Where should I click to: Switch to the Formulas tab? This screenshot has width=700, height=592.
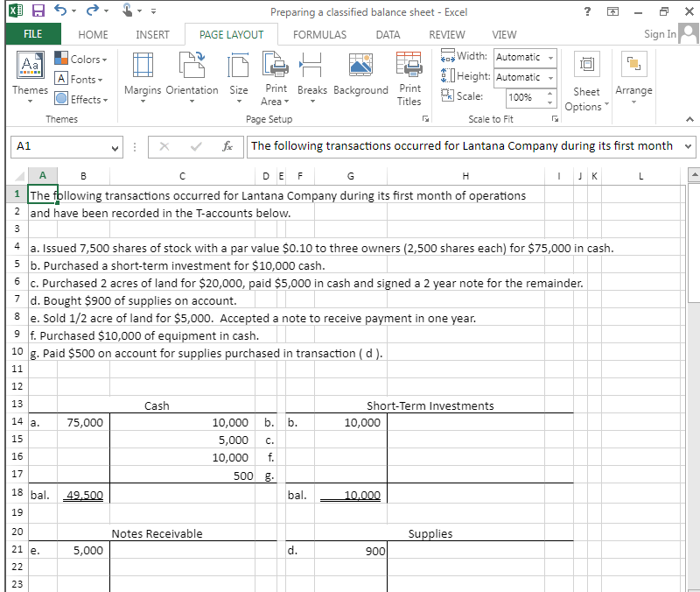click(319, 34)
